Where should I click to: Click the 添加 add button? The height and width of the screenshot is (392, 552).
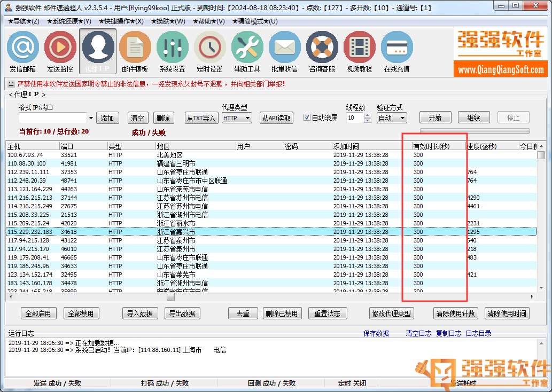point(107,118)
